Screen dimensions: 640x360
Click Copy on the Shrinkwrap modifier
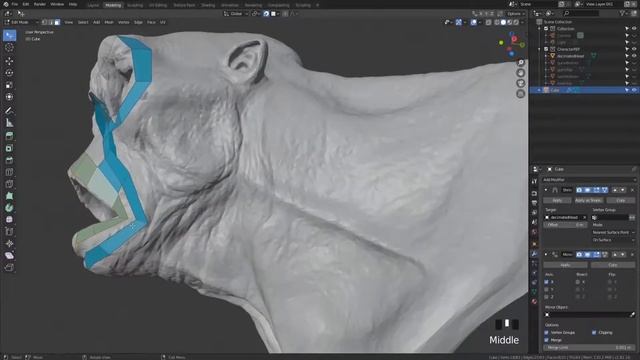[x=620, y=200]
